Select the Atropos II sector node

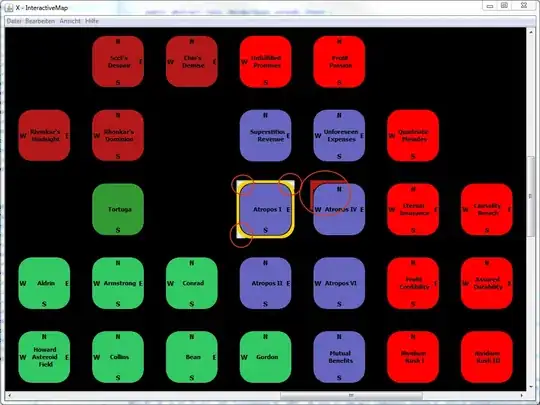pyautogui.click(x=265, y=283)
